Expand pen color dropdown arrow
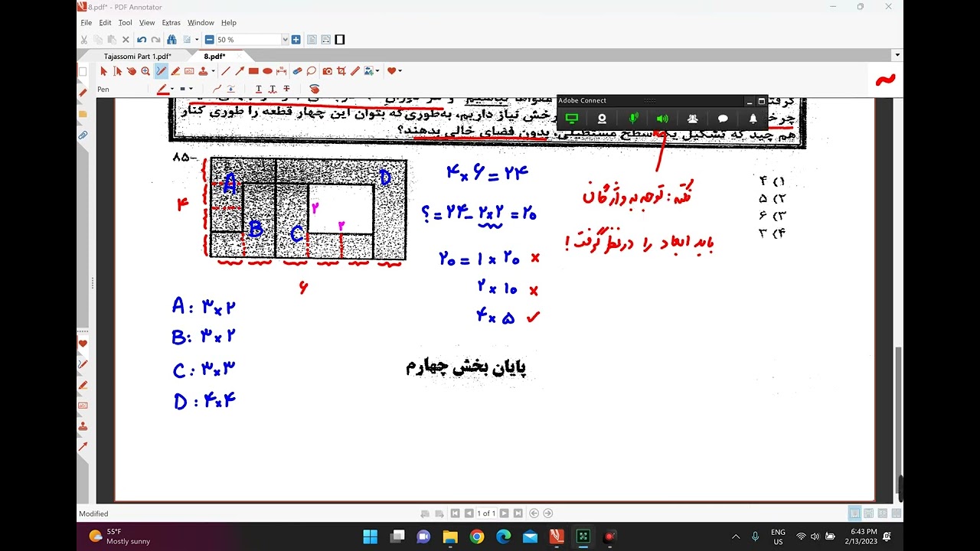The width and height of the screenshot is (980, 551). tap(172, 89)
